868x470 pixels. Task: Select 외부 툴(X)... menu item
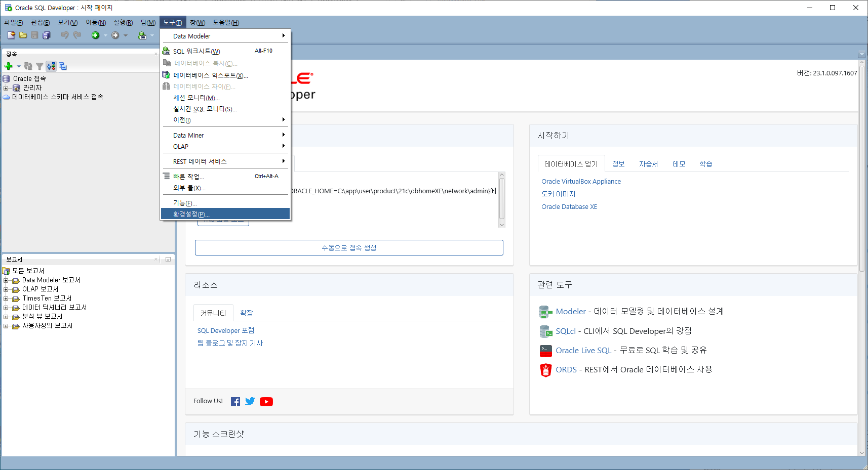(x=225, y=188)
